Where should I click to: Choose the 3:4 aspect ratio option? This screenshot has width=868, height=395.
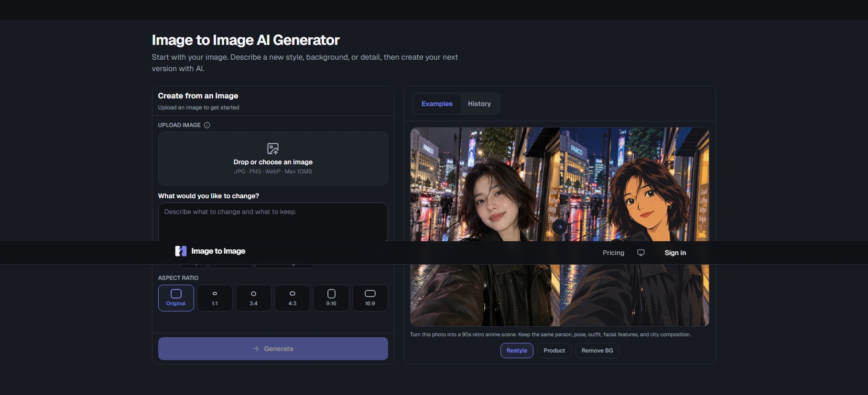tap(253, 298)
